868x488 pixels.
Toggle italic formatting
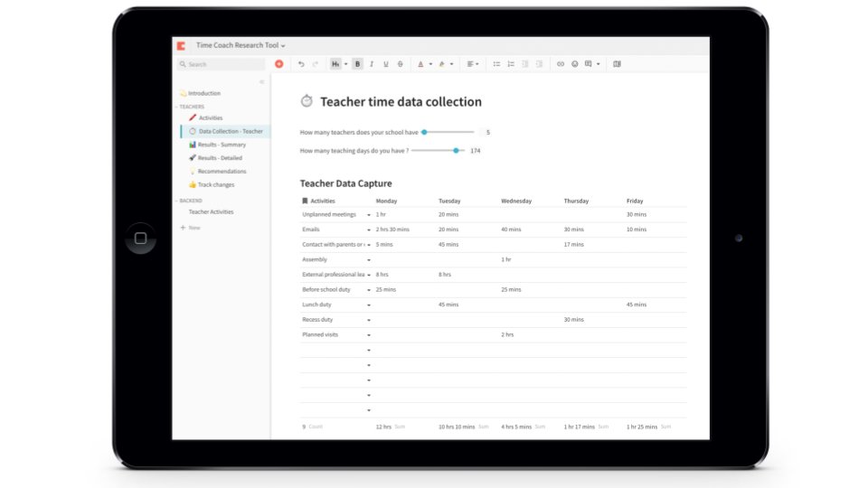coord(372,64)
